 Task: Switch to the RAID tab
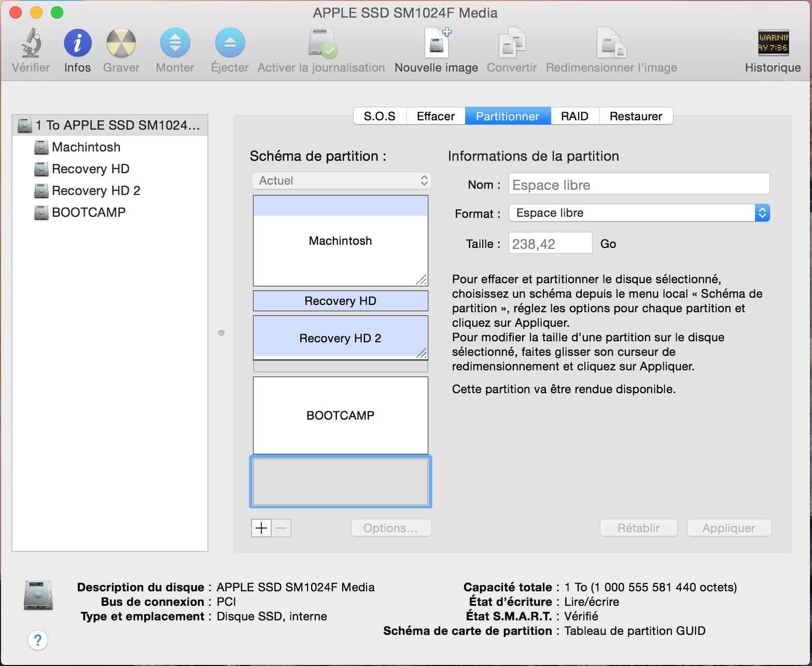pyautogui.click(x=575, y=116)
